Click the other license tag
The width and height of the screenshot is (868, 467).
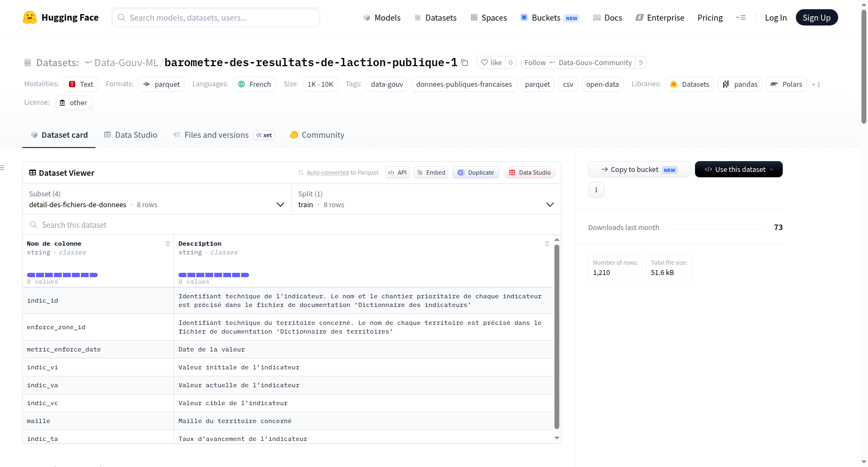point(73,103)
